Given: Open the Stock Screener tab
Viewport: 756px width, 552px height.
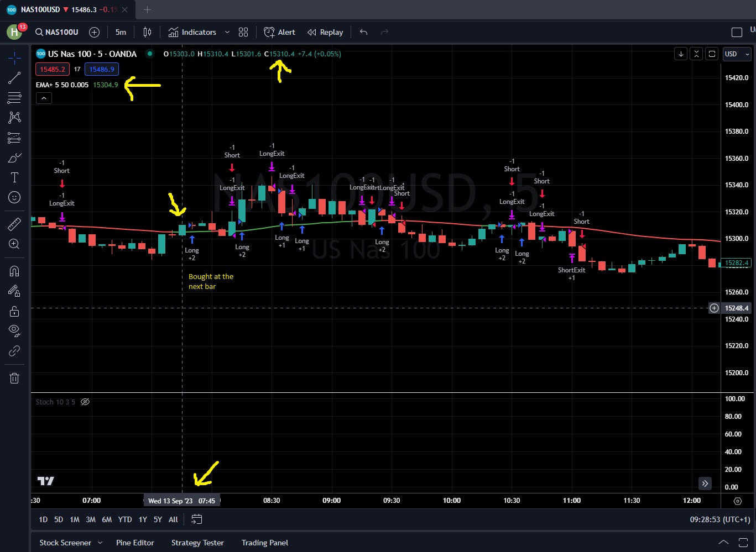Looking at the screenshot, I should [65, 543].
